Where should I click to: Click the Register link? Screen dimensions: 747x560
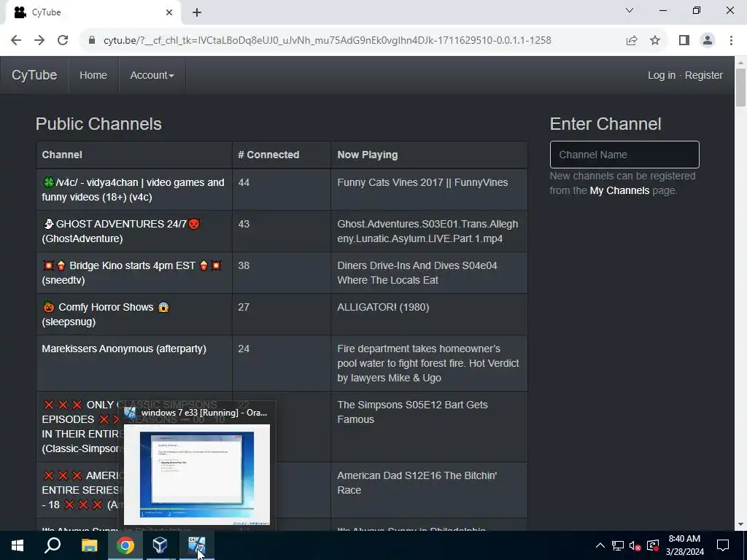(x=704, y=75)
